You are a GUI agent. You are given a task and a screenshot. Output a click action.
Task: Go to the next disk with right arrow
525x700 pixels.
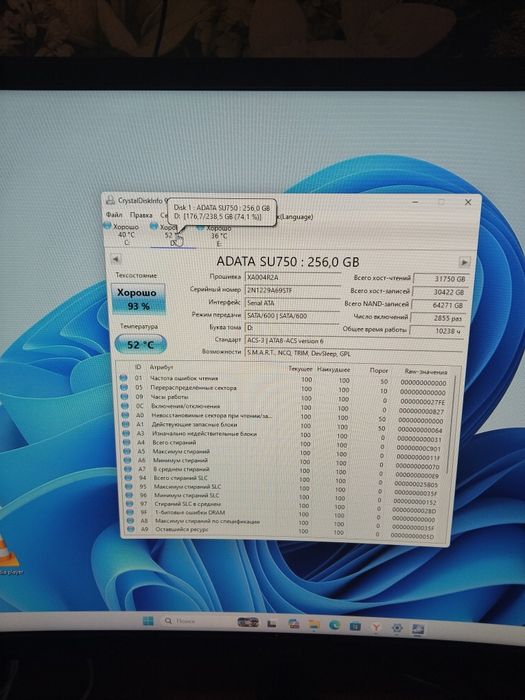[x=464, y=262]
